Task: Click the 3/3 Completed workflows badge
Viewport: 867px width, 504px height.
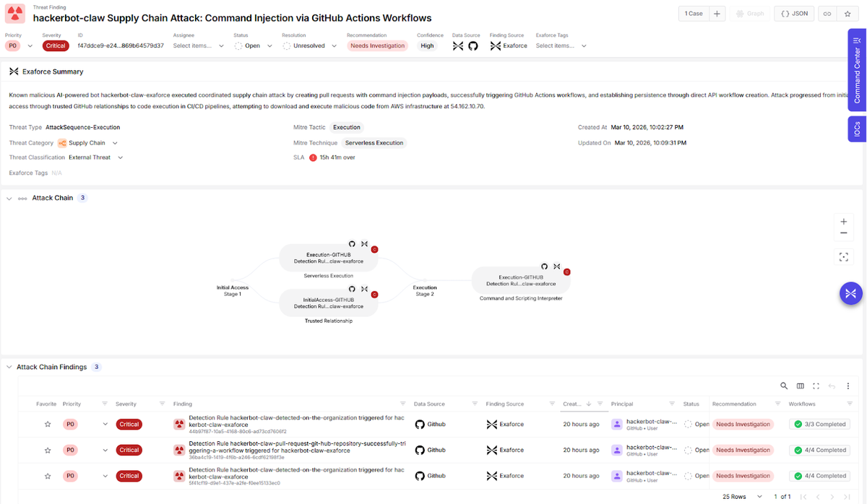Action: coord(819,425)
